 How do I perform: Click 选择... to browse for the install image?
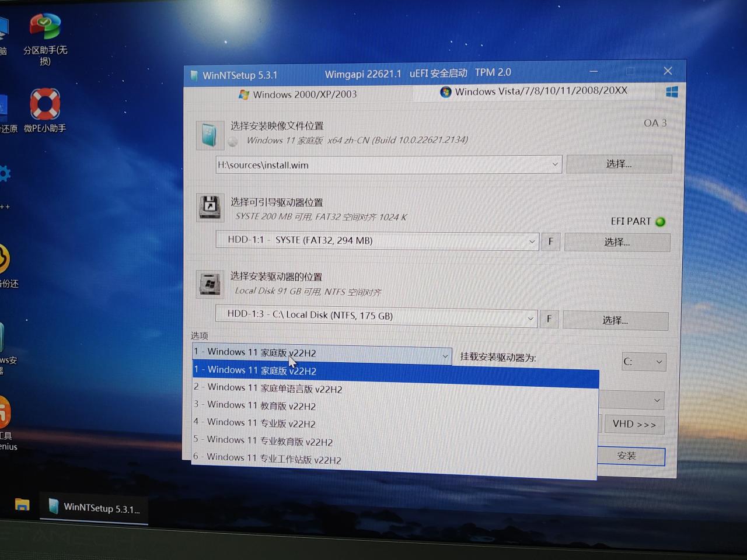(619, 164)
